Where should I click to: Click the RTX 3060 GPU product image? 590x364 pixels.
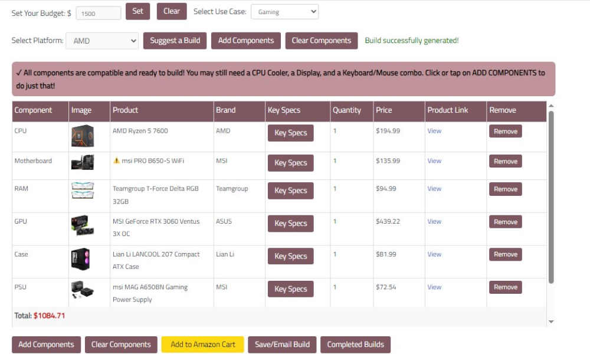pos(82,225)
